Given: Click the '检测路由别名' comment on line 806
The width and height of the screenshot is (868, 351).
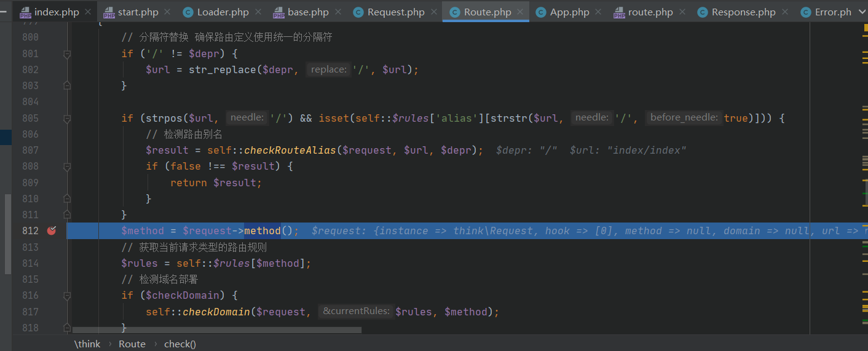Looking at the screenshot, I should pos(184,134).
